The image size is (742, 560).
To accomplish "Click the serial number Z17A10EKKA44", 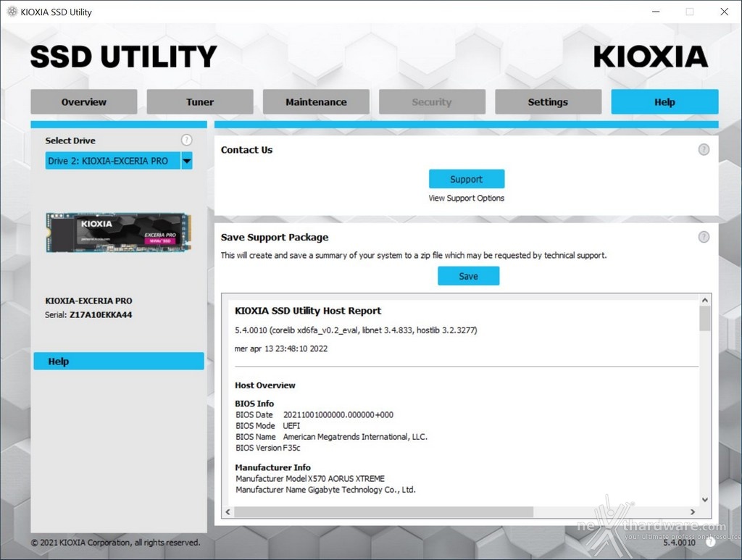I will coord(101,315).
